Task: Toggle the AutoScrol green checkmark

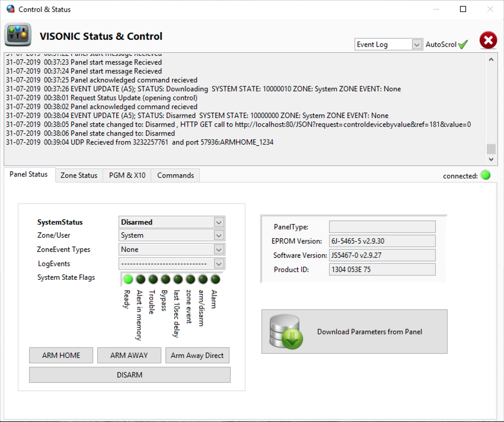Action: (463, 44)
